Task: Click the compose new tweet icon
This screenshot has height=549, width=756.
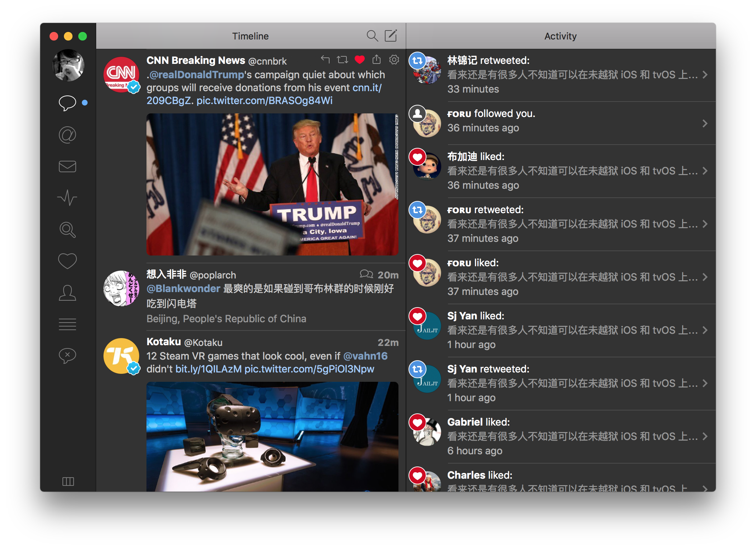Action: [x=391, y=36]
